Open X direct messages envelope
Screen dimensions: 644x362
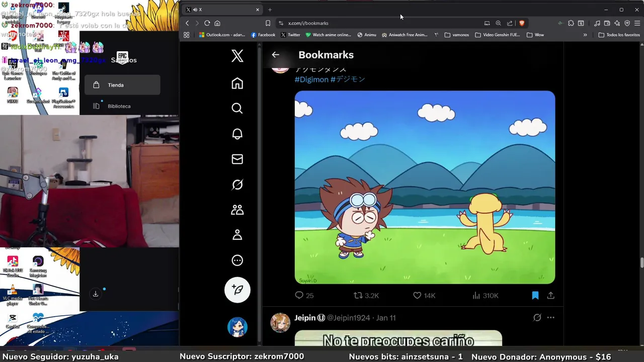click(237, 159)
